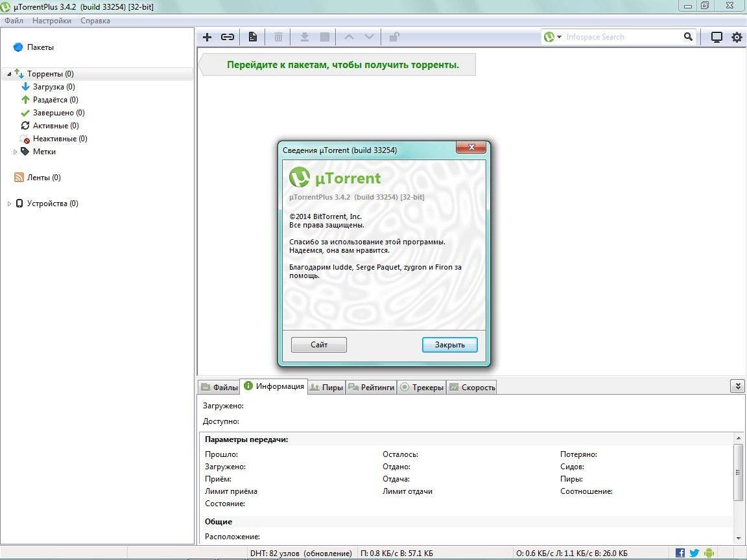Switch to the Трекеры tab
The width and height of the screenshot is (747, 560).
[421, 387]
